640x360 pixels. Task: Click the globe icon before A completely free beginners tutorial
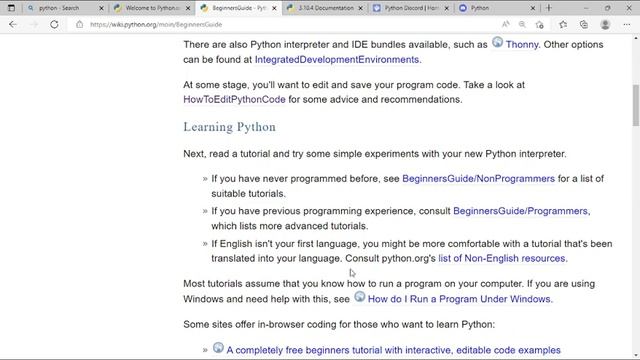[x=218, y=347]
